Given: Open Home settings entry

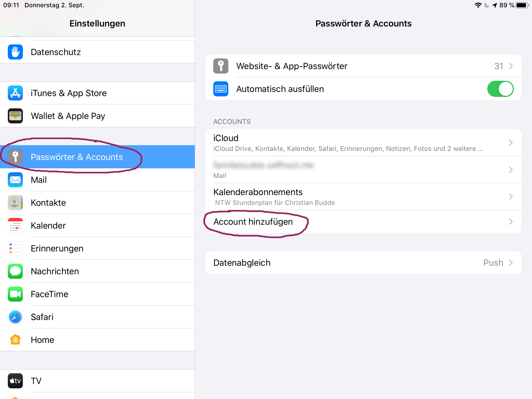Looking at the screenshot, I should click(x=97, y=340).
